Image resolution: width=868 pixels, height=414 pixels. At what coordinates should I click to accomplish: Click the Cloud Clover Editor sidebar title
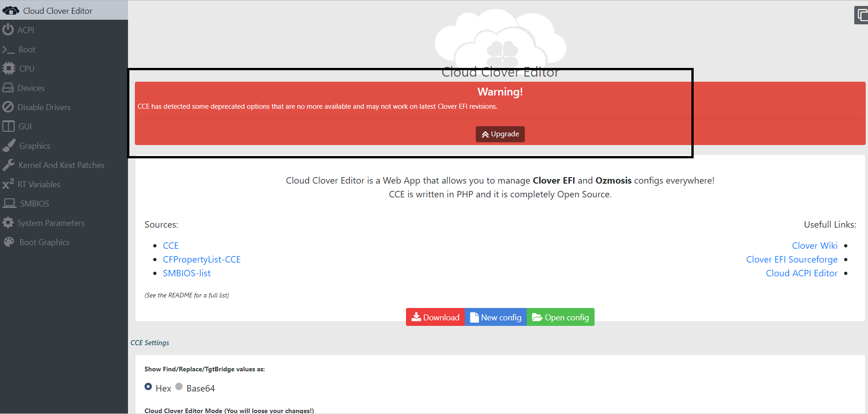(x=58, y=11)
